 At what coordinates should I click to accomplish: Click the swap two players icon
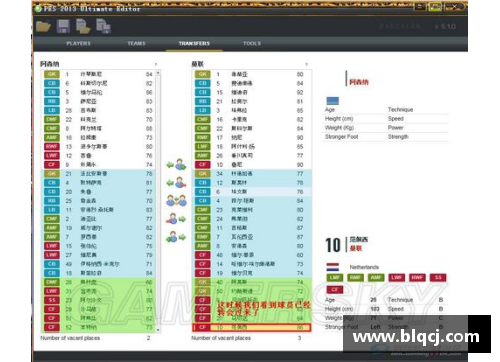177,201
